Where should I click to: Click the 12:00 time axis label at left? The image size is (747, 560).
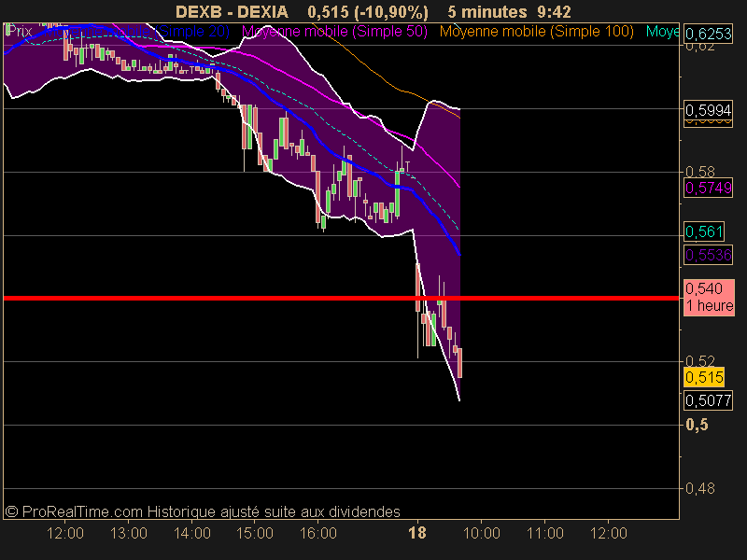[x=65, y=533]
